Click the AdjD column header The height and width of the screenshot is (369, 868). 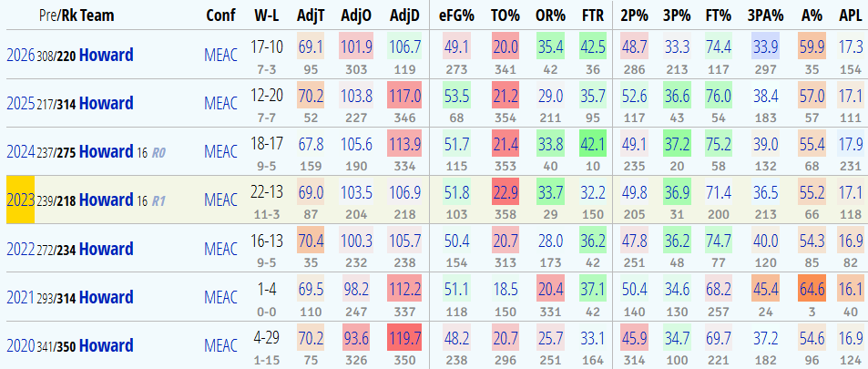click(403, 16)
